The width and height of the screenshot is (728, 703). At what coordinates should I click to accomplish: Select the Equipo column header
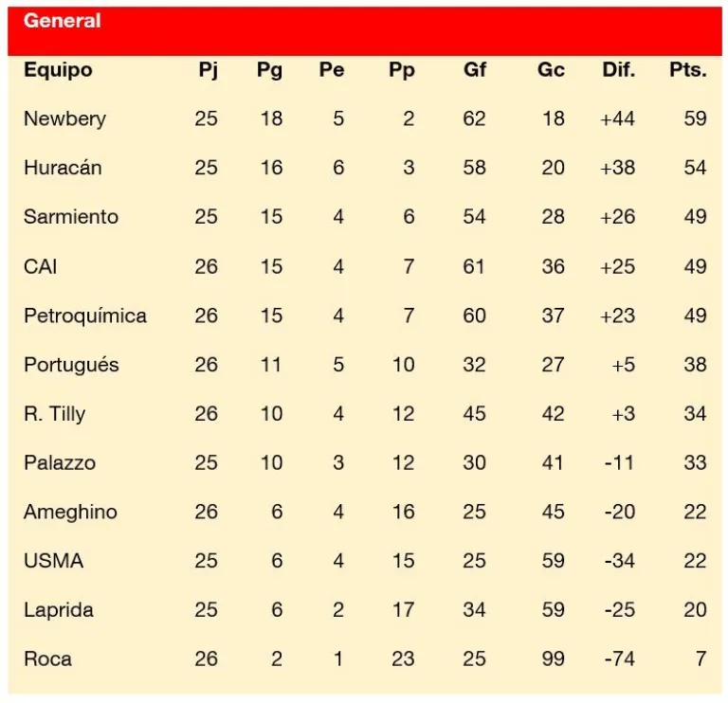coord(58,70)
